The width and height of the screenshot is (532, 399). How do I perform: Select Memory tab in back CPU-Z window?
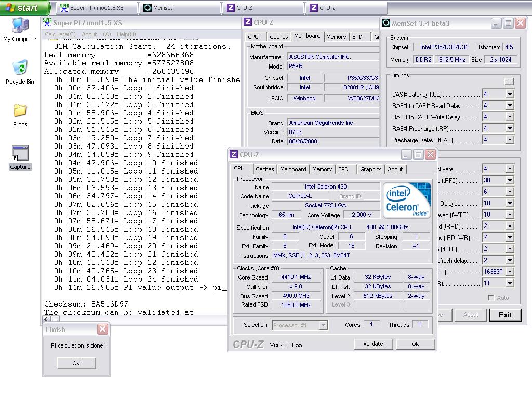tap(336, 37)
